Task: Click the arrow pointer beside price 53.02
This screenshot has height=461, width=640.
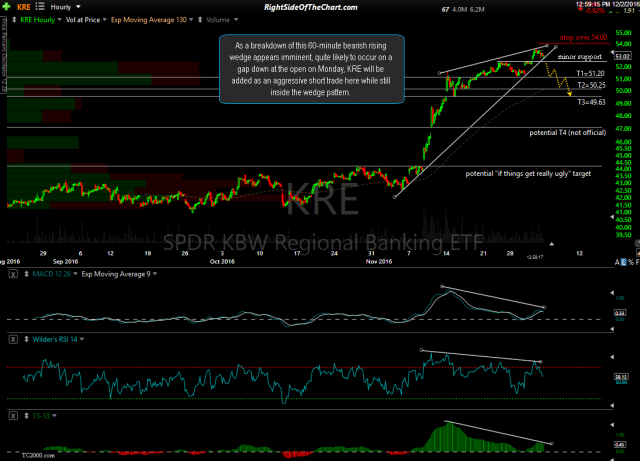Action: 612,52
